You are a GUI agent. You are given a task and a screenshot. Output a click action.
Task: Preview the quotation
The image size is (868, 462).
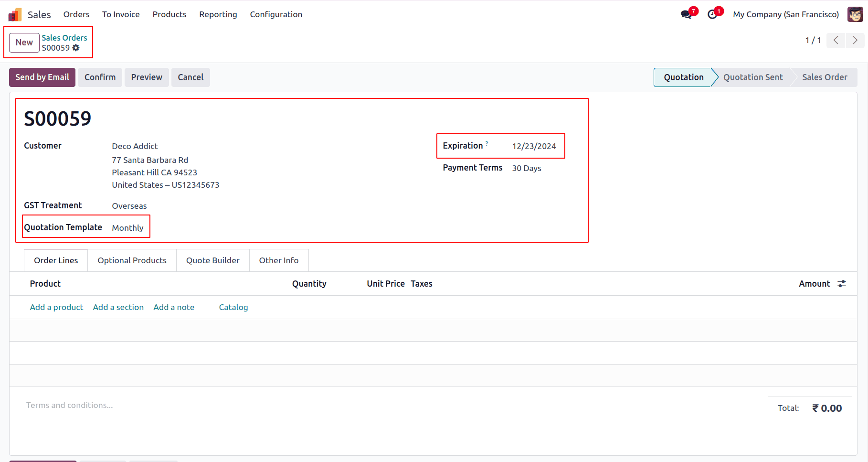(x=147, y=77)
